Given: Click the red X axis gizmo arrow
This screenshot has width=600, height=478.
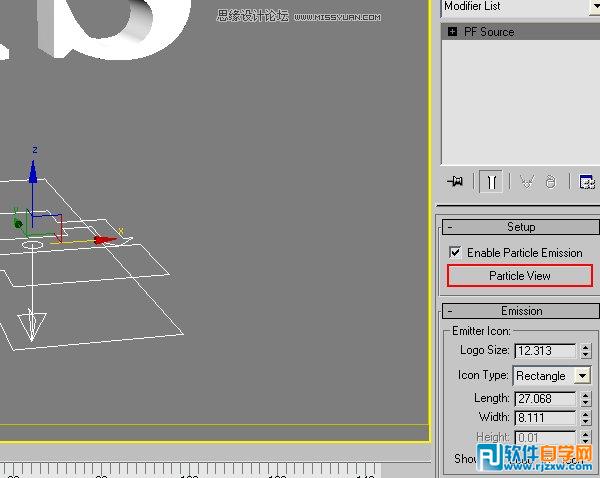Looking at the screenshot, I should [x=105, y=240].
